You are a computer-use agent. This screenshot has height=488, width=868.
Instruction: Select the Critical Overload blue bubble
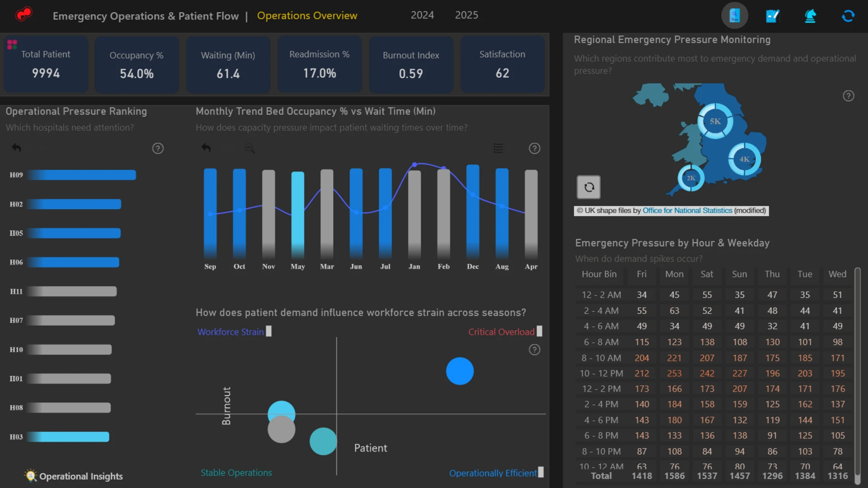460,371
